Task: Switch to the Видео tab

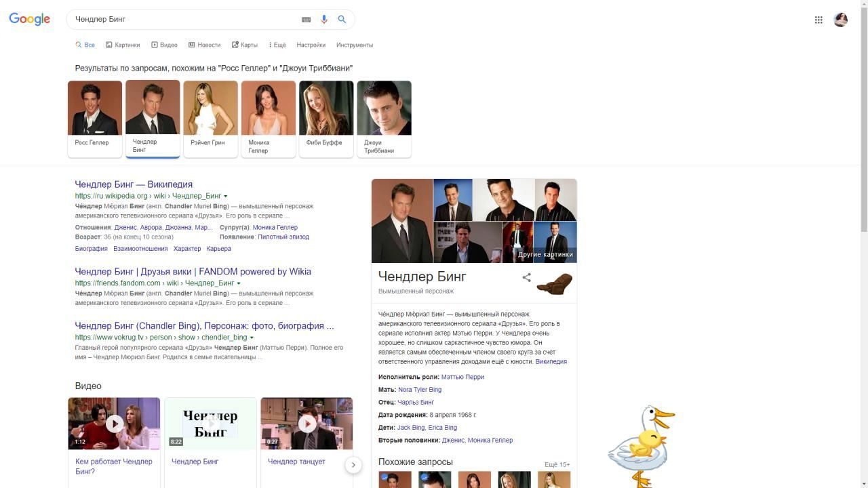Action: 164,45
